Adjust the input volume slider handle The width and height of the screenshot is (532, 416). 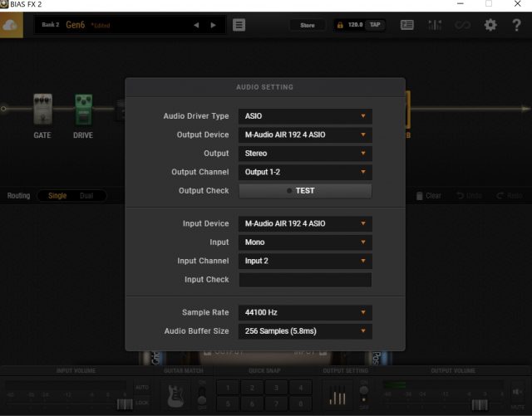(125, 404)
